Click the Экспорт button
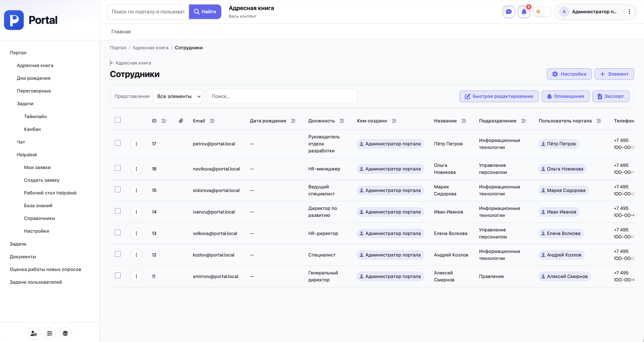Viewport: 644px width, 342px height. pos(611,96)
